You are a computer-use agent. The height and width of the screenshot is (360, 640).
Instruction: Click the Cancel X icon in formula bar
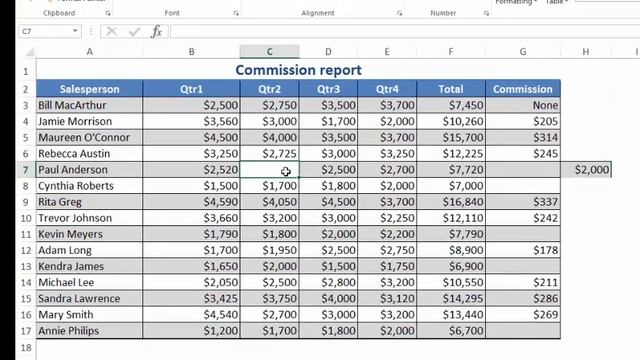(111, 31)
